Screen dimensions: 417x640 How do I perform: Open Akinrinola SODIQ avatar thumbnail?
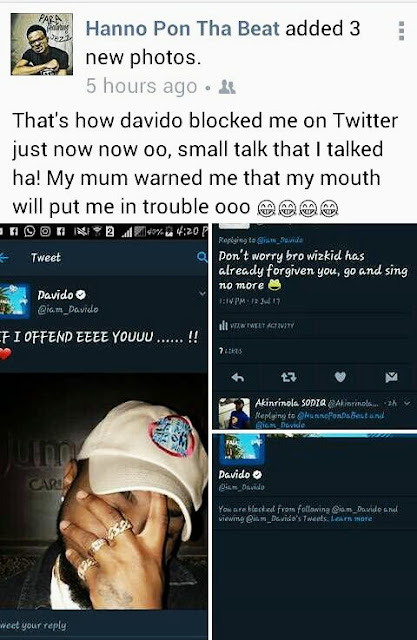234,413
